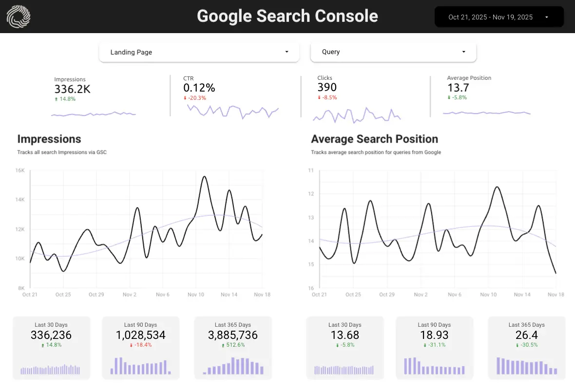Click the Impressions line chart heading
The width and height of the screenshot is (575, 392).
pos(49,139)
